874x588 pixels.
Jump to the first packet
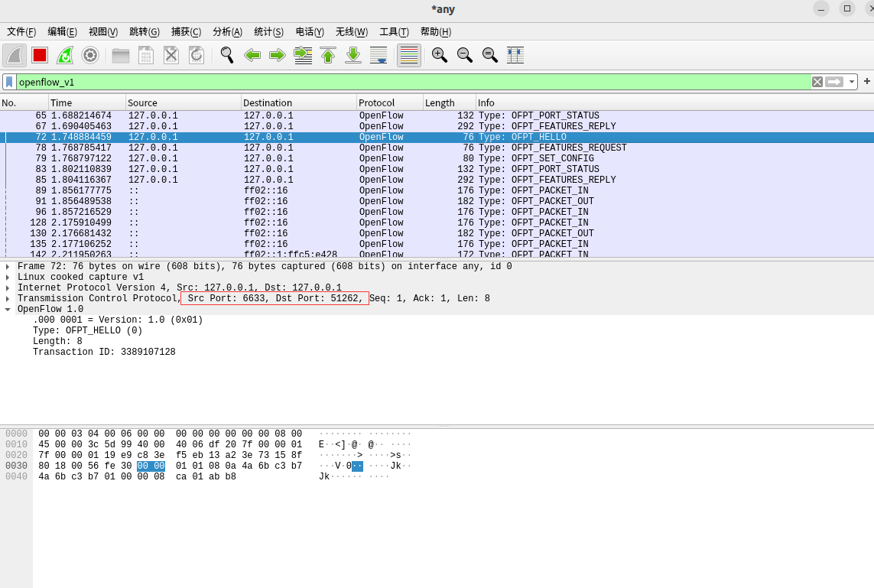pyautogui.click(x=328, y=55)
